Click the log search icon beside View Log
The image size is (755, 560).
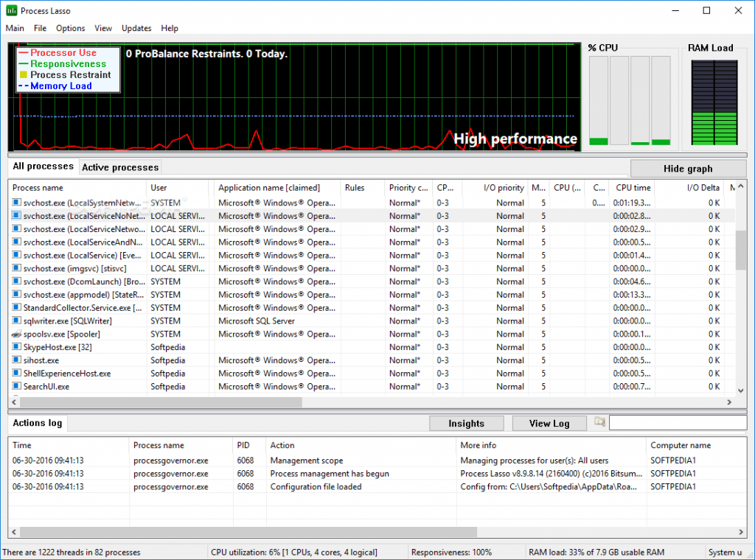tap(599, 423)
